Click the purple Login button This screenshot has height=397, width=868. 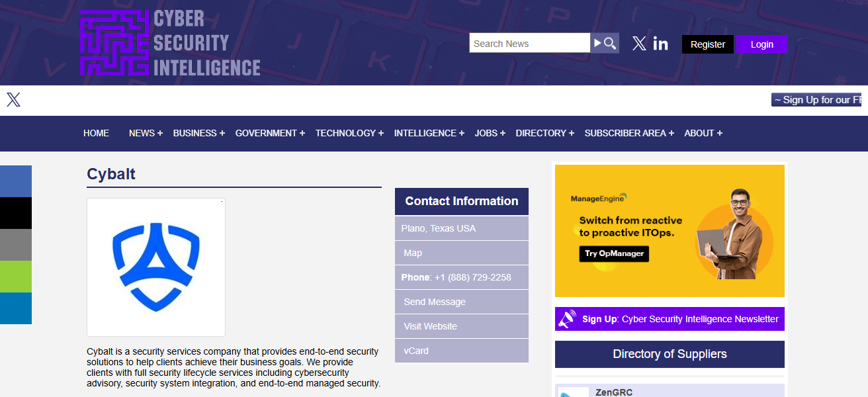pyautogui.click(x=762, y=44)
